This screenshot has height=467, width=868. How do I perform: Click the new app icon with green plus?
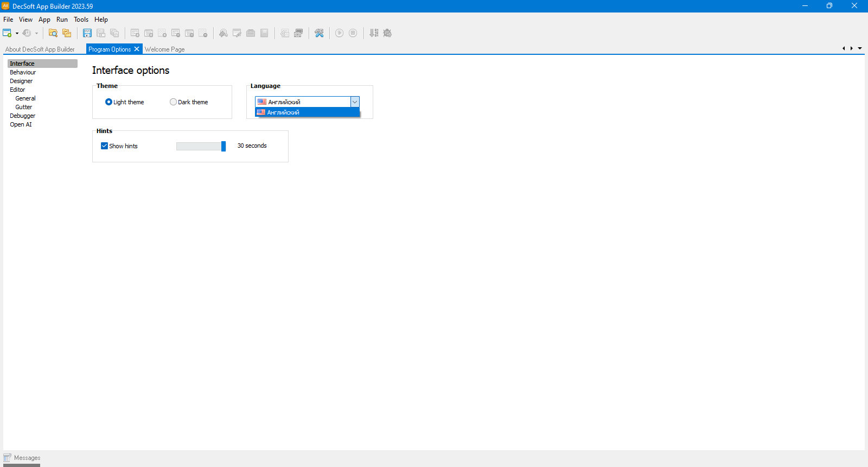tap(7, 33)
